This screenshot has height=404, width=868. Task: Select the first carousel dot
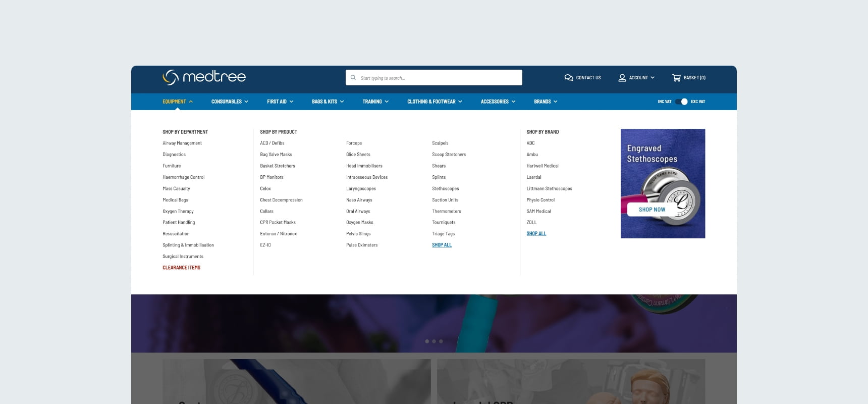(x=427, y=341)
